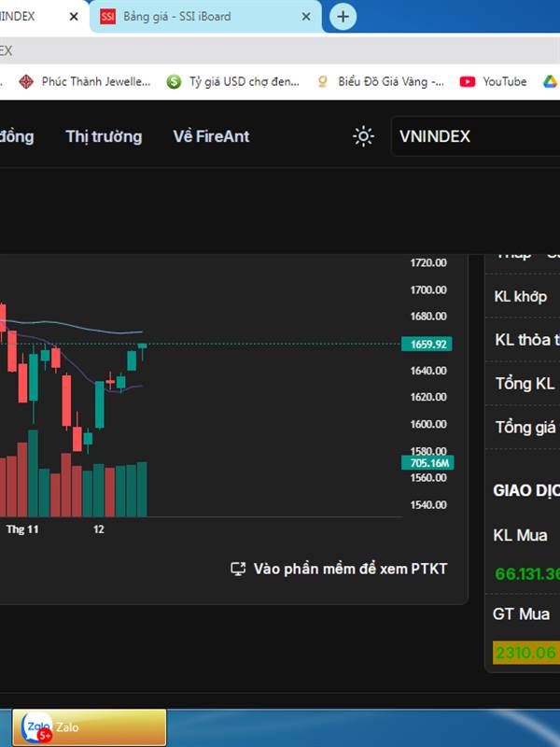Click the SSI iBoard tab favicon
Viewport: 560px width, 747px height.
pos(108,16)
